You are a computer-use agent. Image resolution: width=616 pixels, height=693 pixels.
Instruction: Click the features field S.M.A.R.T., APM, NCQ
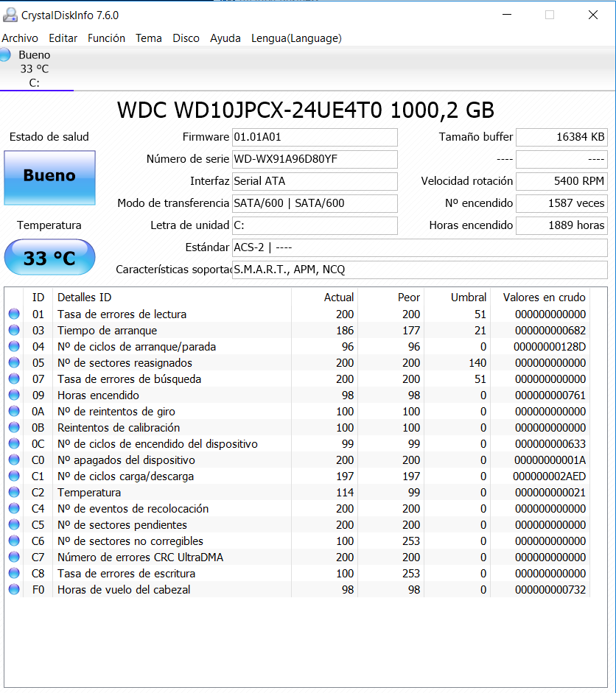point(420,270)
